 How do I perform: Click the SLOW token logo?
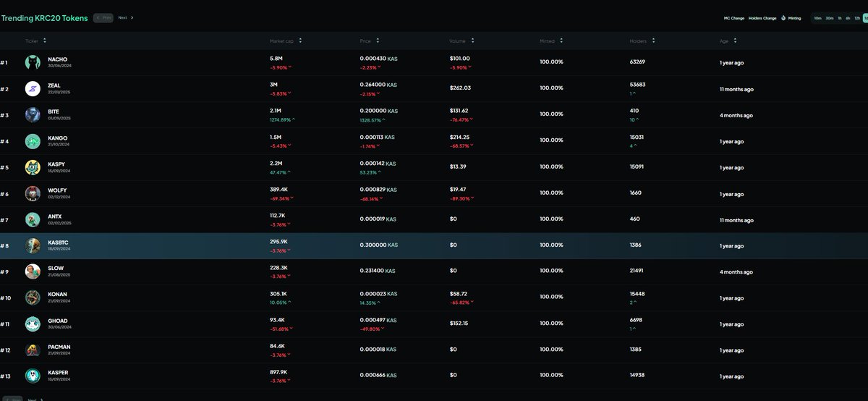click(x=33, y=271)
